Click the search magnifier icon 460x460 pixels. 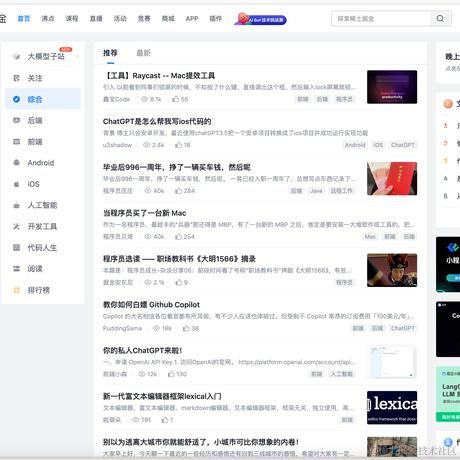(x=440, y=19)
